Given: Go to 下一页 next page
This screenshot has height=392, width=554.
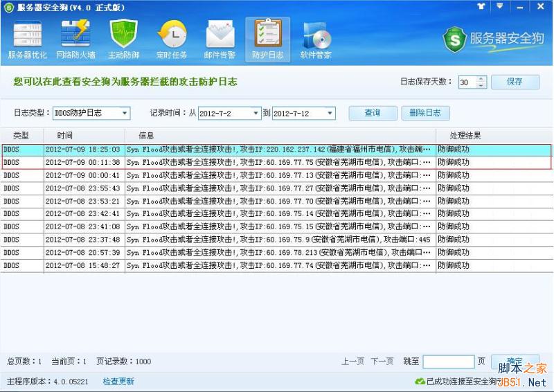Looking at the screenshot, I should pos(382,362).
